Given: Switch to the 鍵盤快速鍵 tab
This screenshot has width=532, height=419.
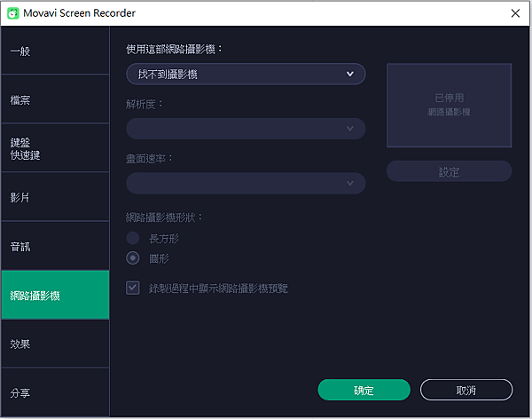Looking at the screenshot, I should (x=55, y=148).
